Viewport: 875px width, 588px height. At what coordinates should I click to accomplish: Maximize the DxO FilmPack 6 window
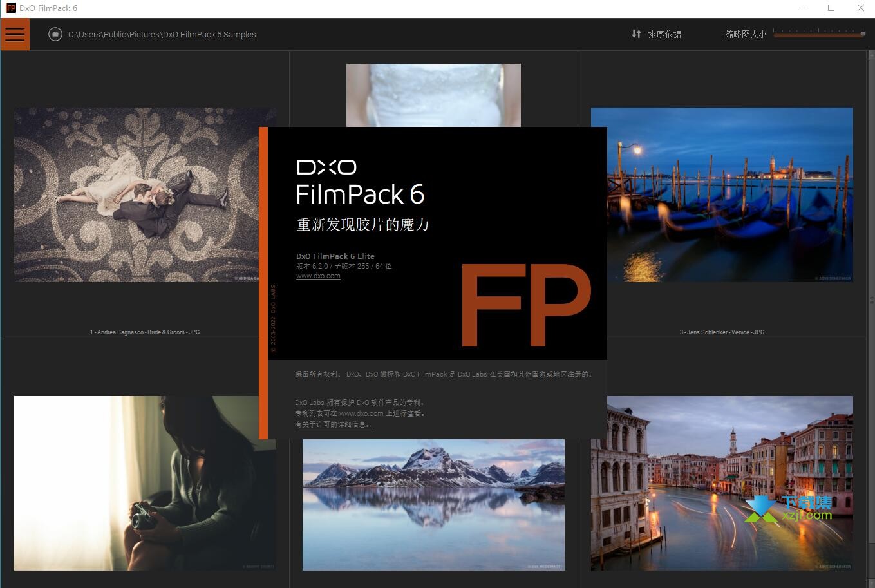click(x=831, y=8)
